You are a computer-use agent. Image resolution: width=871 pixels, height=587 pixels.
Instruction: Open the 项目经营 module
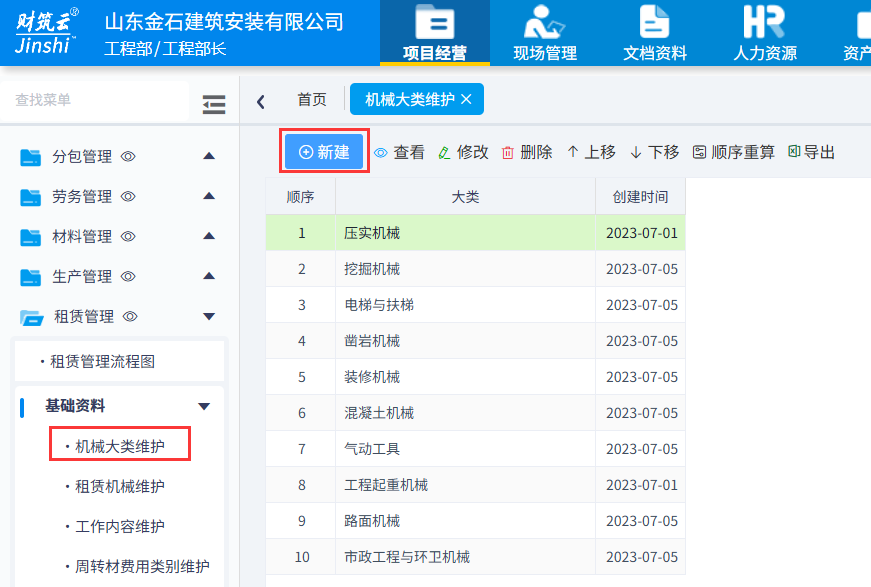pyautogui.click(x=434, y=33)
